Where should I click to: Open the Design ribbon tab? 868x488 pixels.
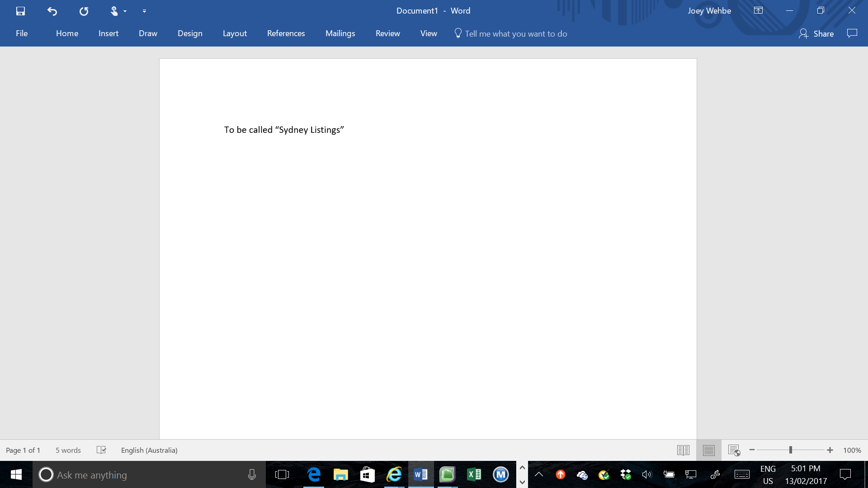point(190,33)
